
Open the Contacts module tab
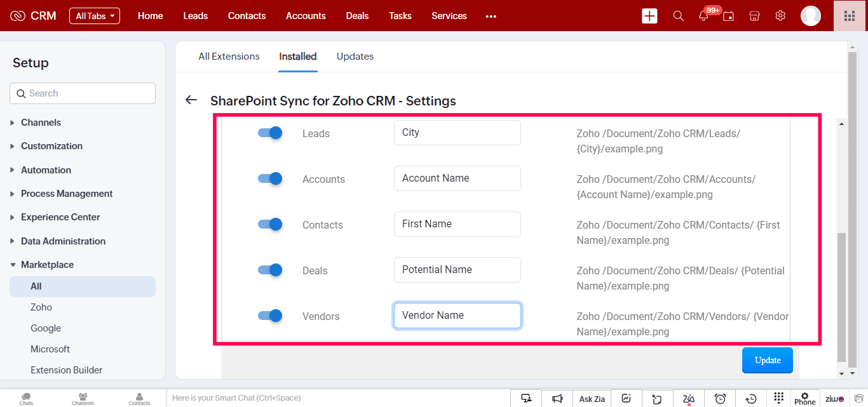pyautogui.click(x=247, y=16)
